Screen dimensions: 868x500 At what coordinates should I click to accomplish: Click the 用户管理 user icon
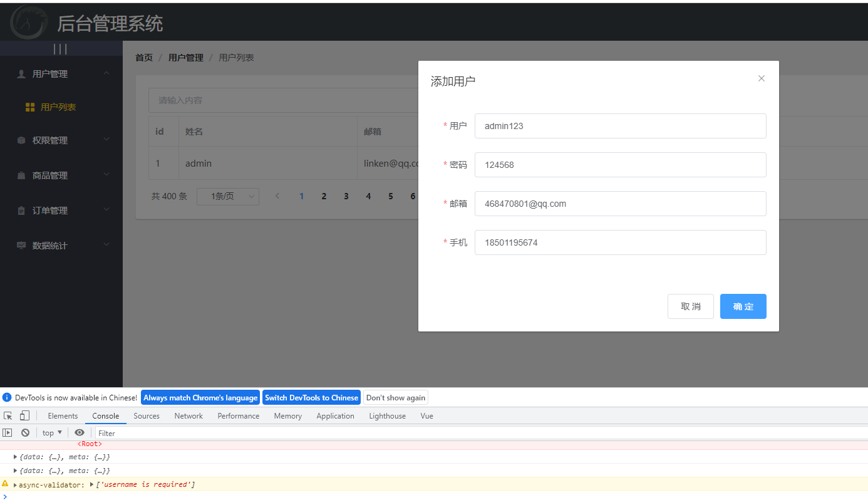point(21,74)
